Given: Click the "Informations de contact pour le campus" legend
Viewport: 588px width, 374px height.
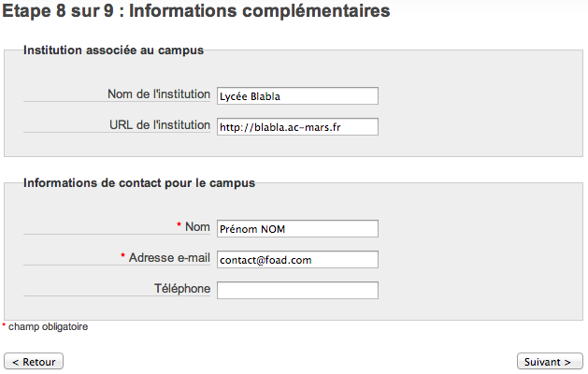Looking at the screenshot, I should (x=138, y=183).
